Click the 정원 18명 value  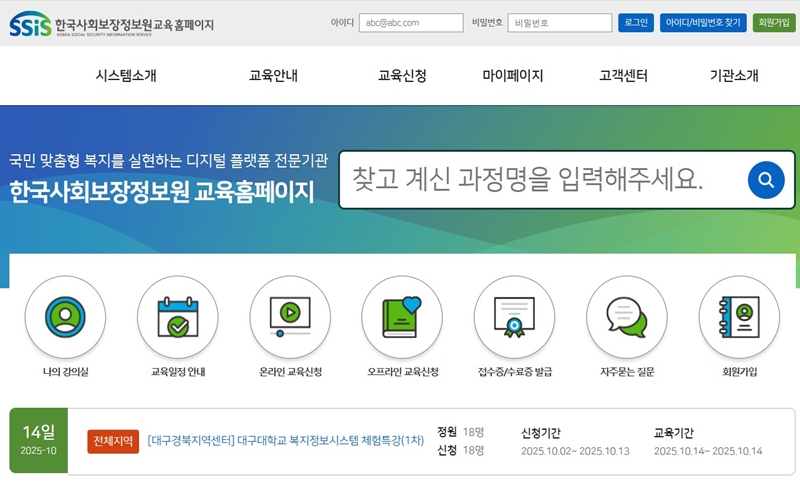473,432
